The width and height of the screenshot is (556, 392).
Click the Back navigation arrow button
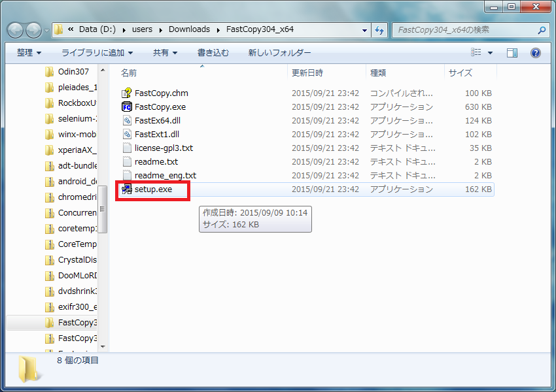[x=16, y=31]
